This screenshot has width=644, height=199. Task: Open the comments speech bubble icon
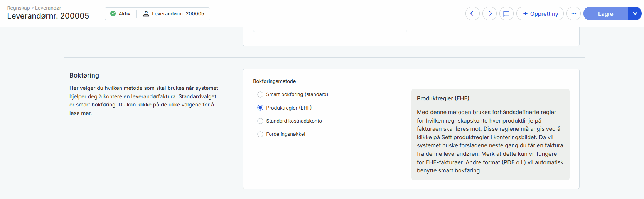coord(506,13)
